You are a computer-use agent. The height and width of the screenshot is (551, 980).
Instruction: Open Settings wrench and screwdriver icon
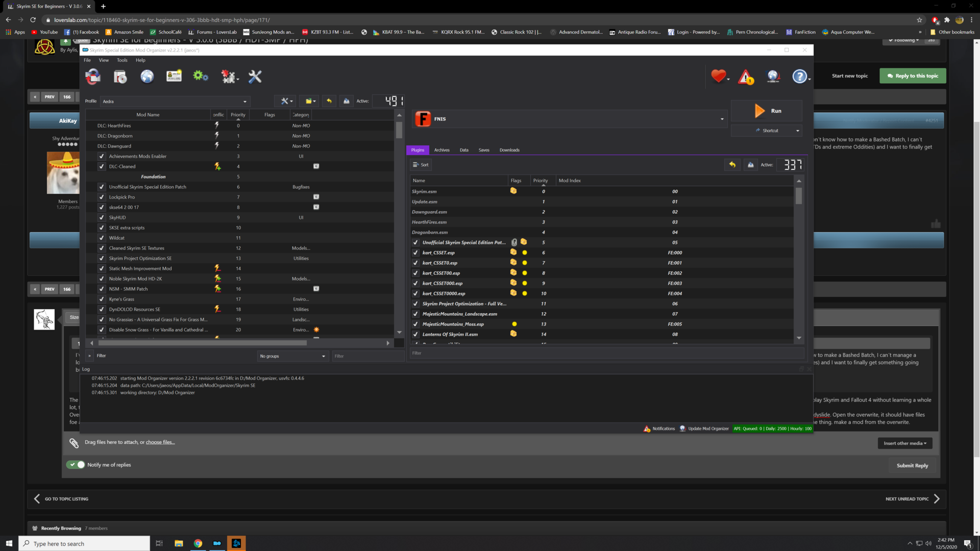255,77
